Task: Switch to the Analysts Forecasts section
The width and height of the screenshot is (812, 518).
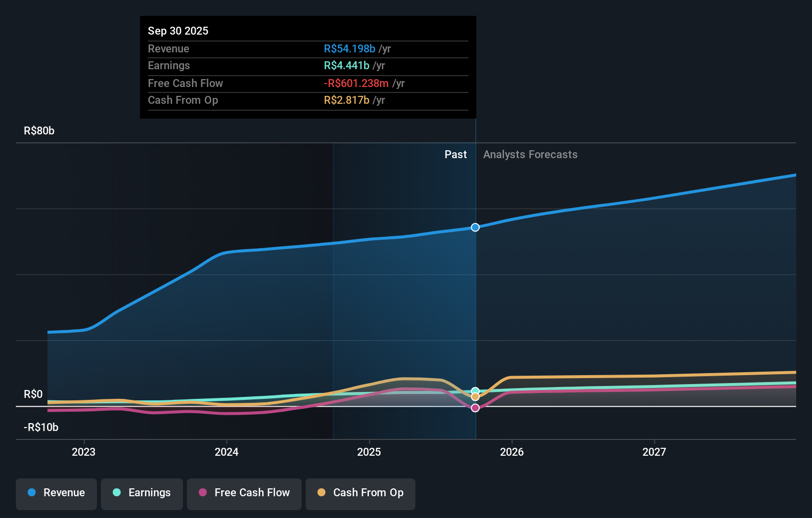Action: click(530, 154)
